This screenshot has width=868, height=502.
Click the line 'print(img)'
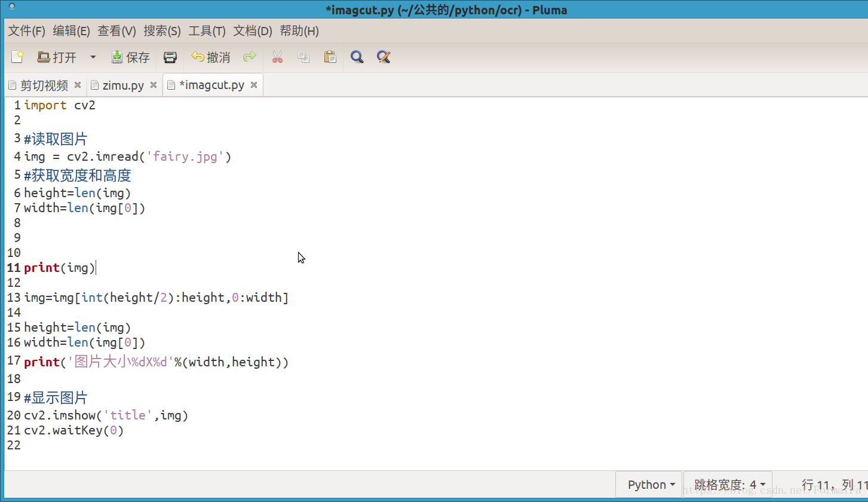[60, 268]
